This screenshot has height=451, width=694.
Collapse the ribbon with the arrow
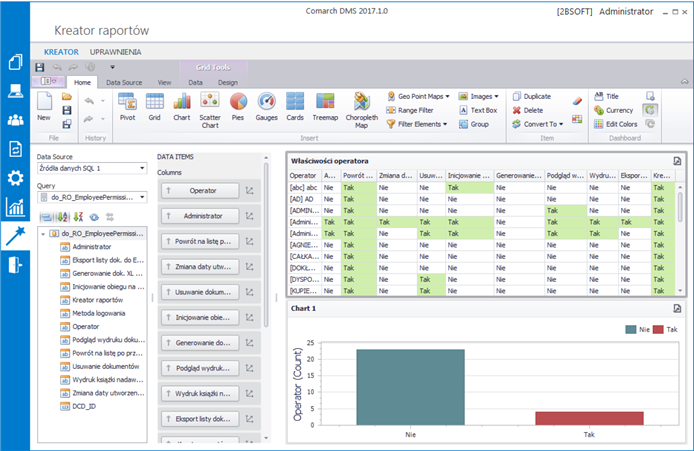pyautogui.click(x=684, y=82)
